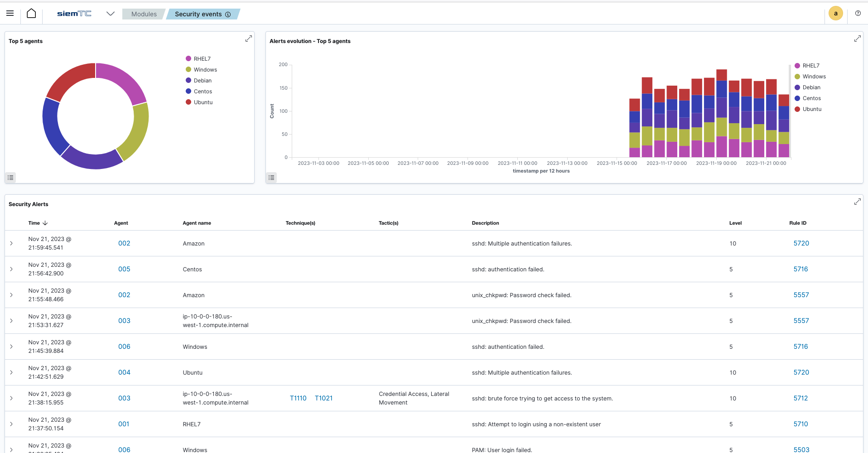Open technique T1110 link

[x=298, y=398]
